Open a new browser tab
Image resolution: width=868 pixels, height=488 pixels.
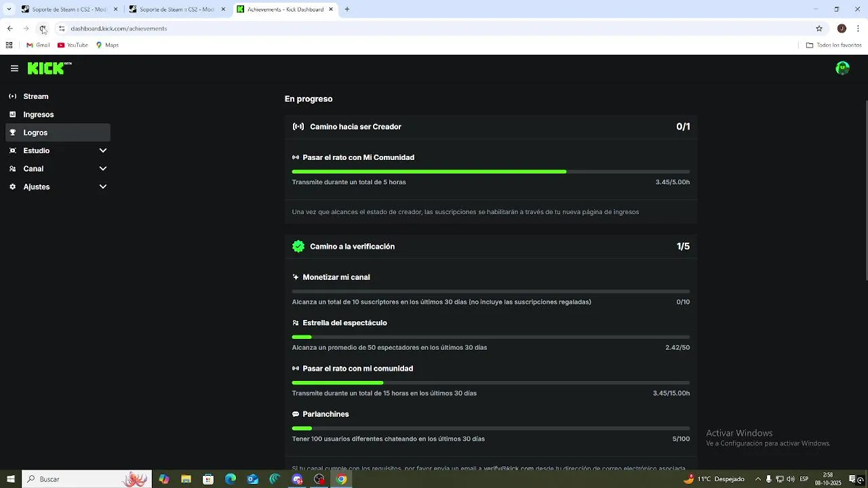pyautogui.click(x=347, y=9)
